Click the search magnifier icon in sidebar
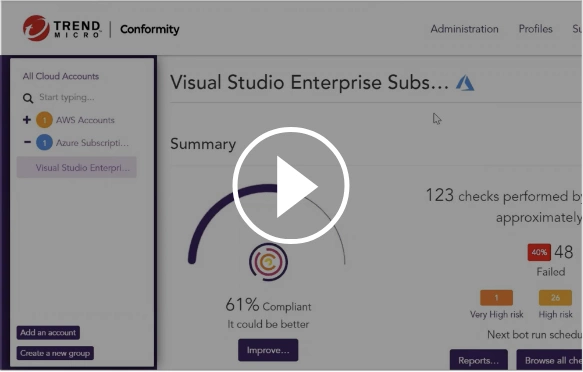 [28, 98]
